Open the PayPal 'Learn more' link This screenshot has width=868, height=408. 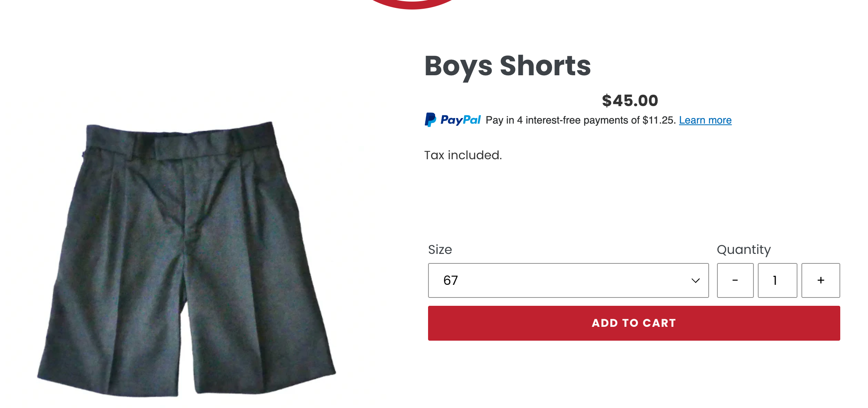click(x=705, y=120)
